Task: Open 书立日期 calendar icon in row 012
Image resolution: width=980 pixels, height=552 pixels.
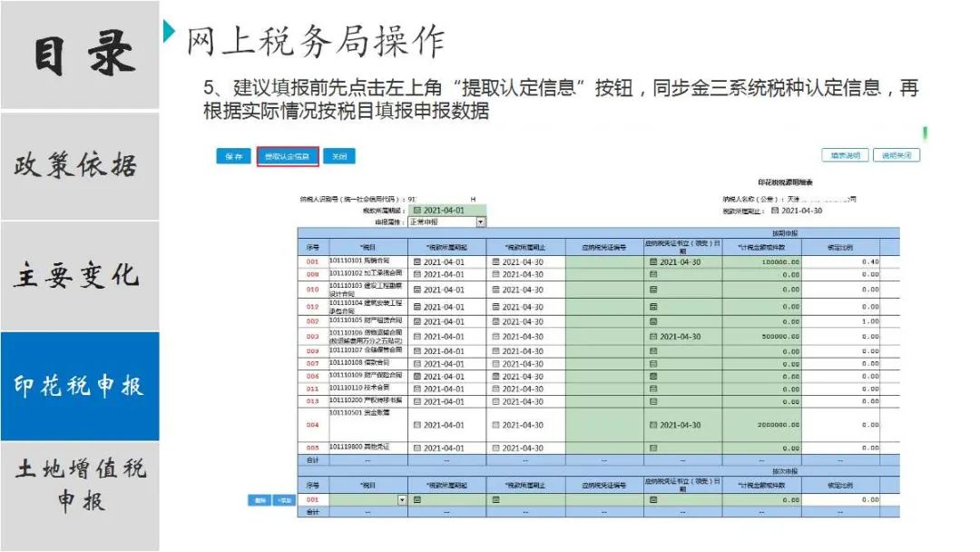Action: coord(653,307)
